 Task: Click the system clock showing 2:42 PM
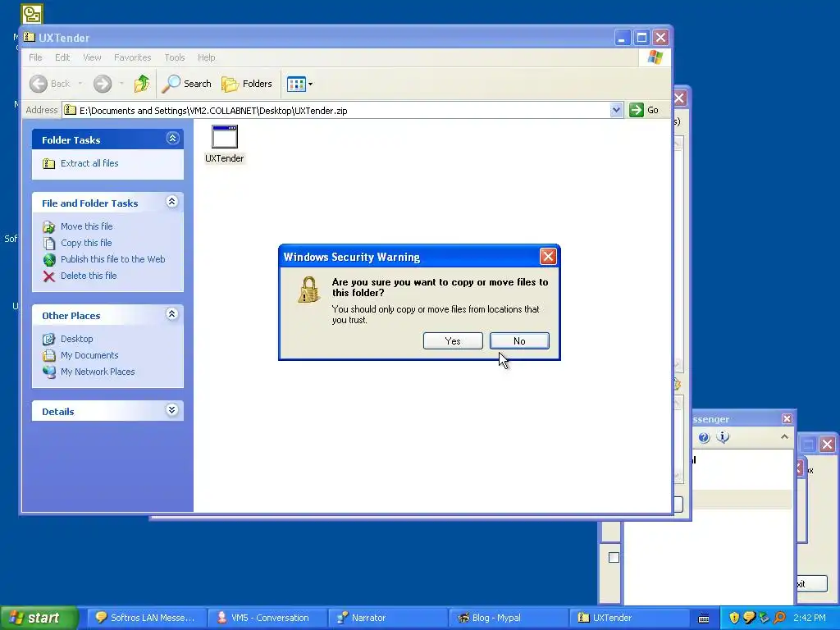point(810,618)
